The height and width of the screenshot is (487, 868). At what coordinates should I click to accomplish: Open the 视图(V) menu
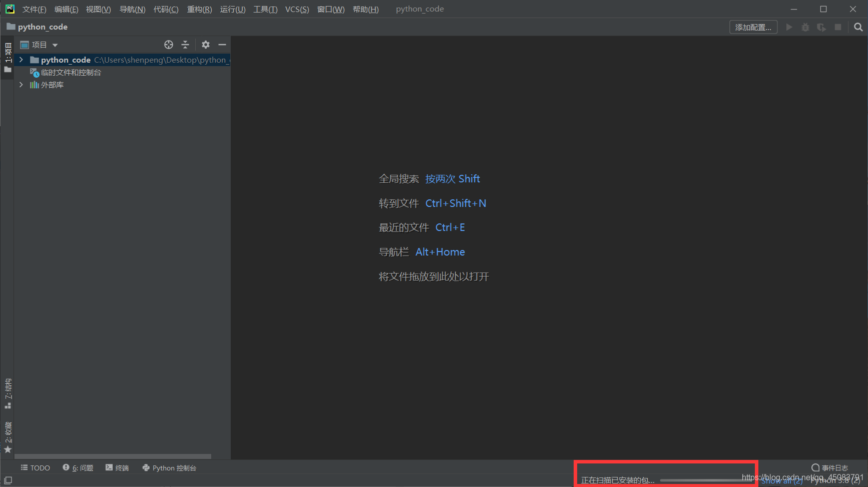click(x=98, y=9)
